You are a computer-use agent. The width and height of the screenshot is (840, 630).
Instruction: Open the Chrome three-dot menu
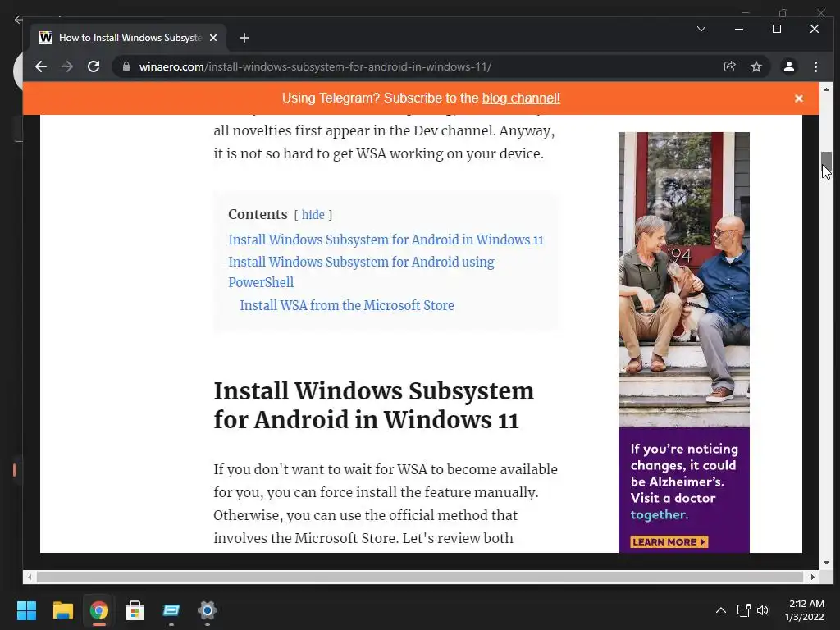(x=815, y=66)
